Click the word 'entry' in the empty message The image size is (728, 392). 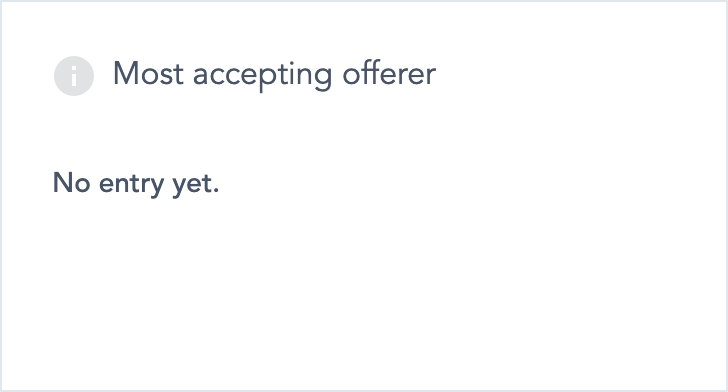131,185
